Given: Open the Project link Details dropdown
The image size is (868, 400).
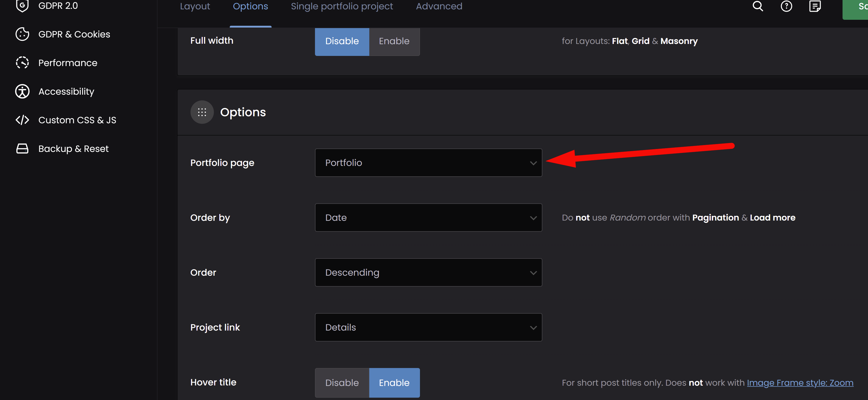Looking at the screenshot, I should 428,327.
